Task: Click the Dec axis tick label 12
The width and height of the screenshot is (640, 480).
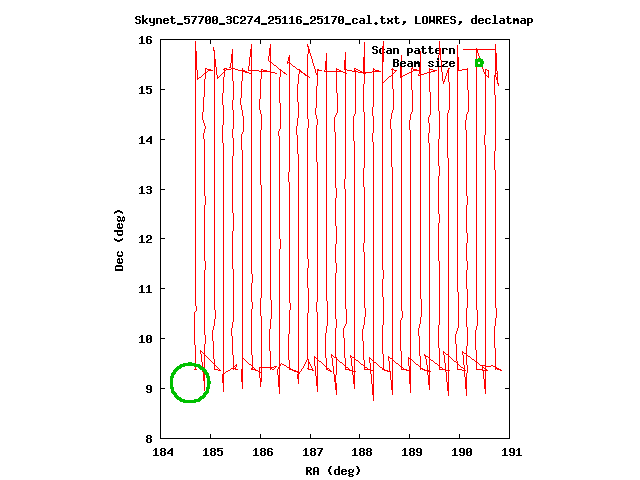Action: point(145,239)
